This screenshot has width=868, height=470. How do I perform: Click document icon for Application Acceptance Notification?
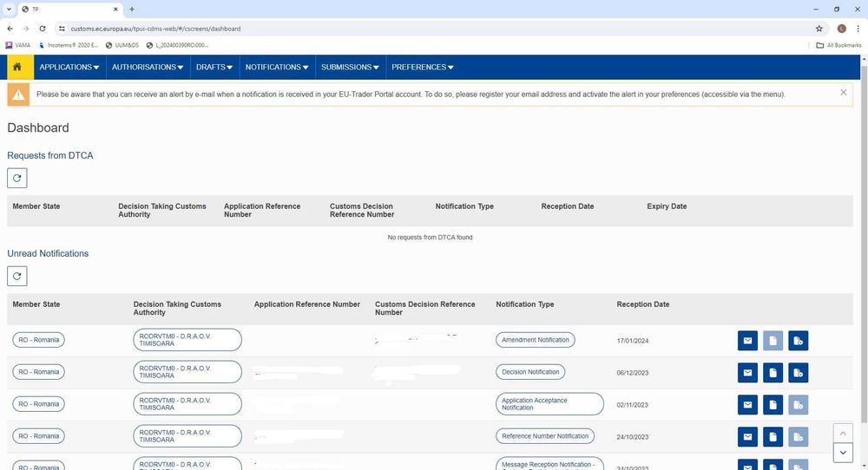click(x=773, y=405)
